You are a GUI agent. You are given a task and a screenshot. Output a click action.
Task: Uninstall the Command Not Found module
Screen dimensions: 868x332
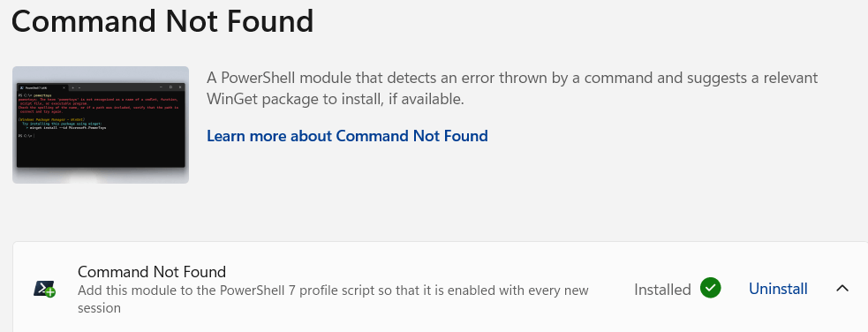pos(778,289)
